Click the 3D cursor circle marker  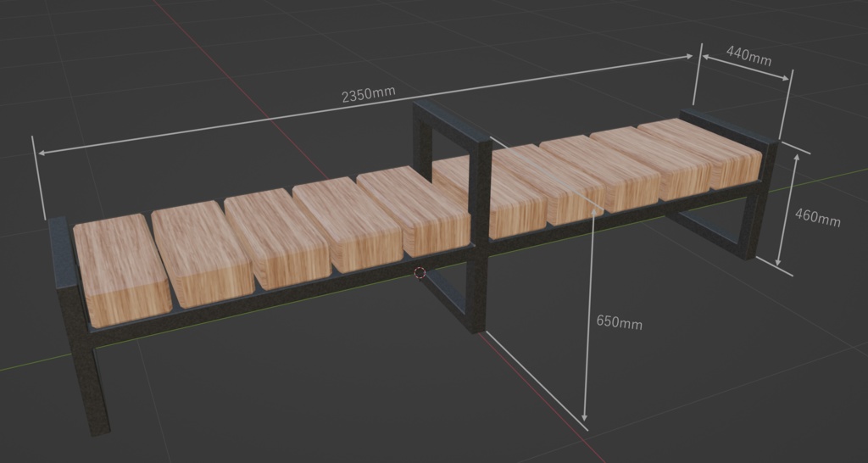point(420,272)
